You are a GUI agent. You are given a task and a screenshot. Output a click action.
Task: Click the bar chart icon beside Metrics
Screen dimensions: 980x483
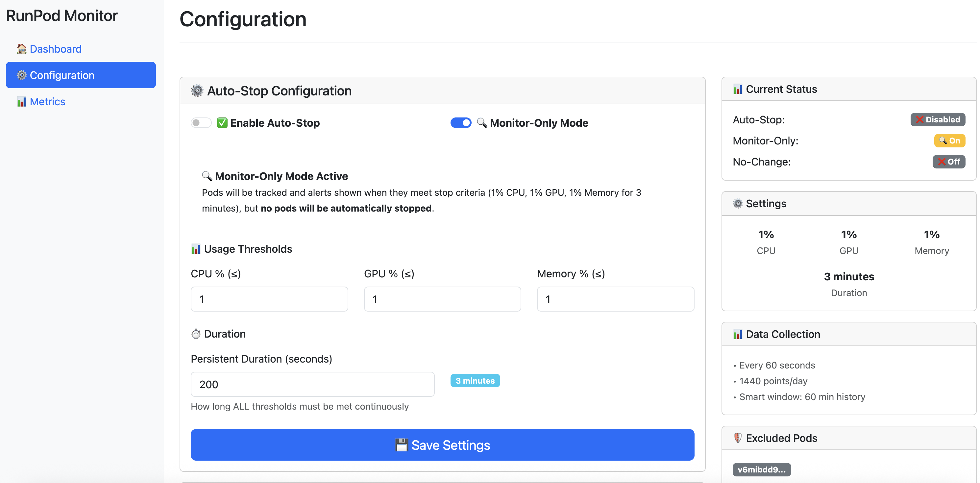click(22, 102)
